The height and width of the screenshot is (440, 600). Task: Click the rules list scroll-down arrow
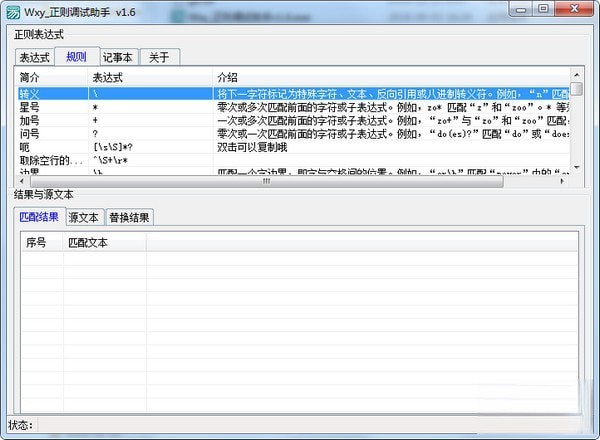coord(576,168)
